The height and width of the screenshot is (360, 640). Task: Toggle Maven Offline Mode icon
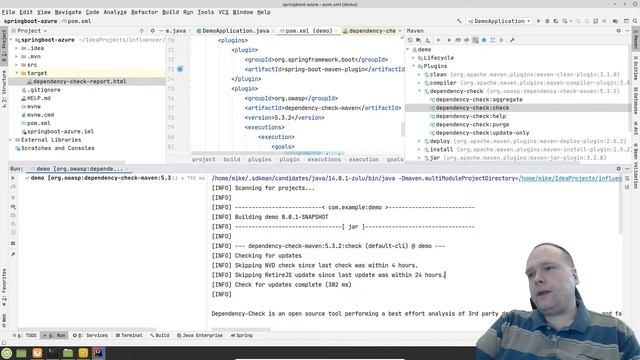[x=467, y=40]
